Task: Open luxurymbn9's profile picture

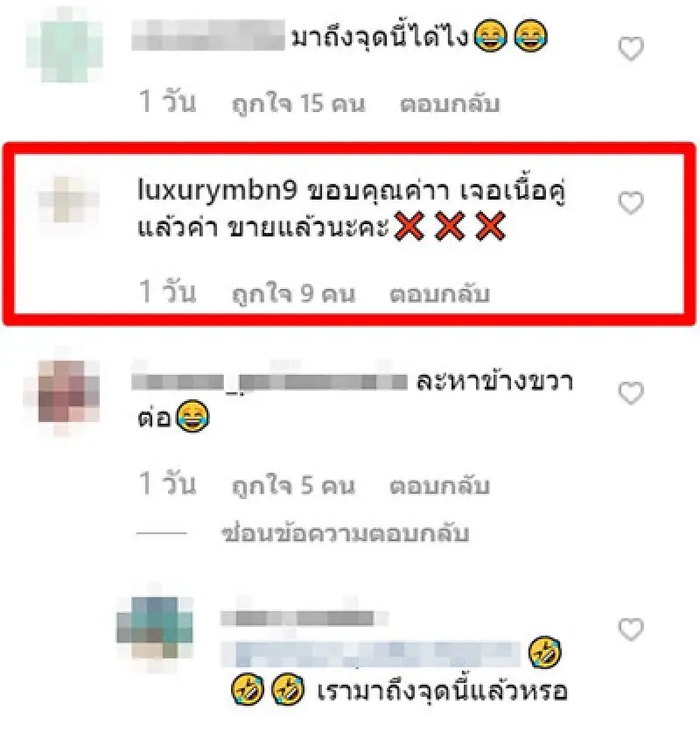Action: (68, 200)
